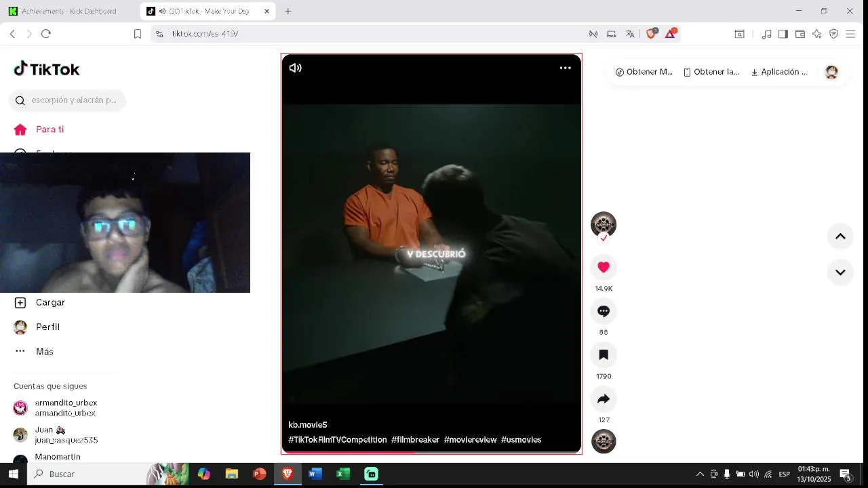Open hashtag #filmbreaker

[415, 440]
